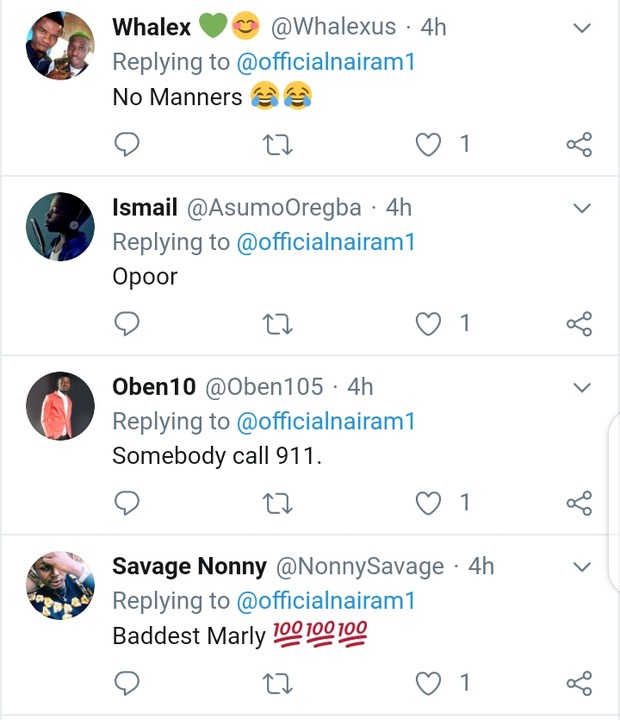Open Ismail's profile picture
This screenshot has width=620, height=720.
pyautogui.click(x=60, y=226)
